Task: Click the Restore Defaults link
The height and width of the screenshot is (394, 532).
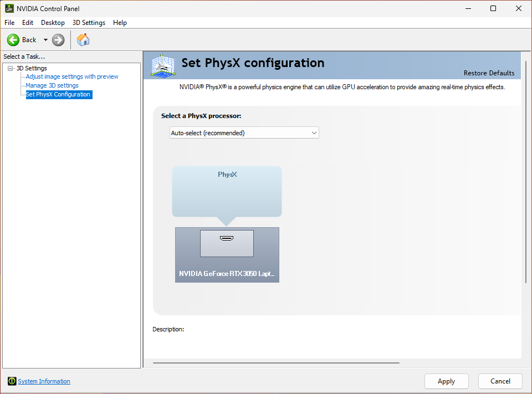Action: pos(489,73)
